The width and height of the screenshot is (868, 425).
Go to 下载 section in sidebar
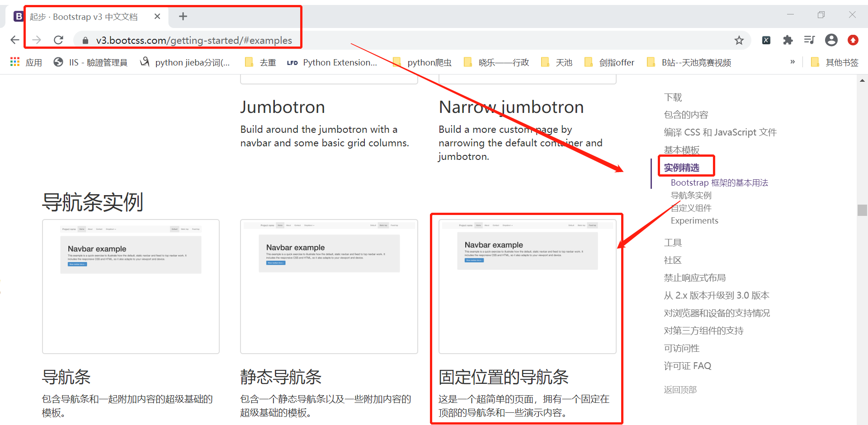tap(673, 97)
